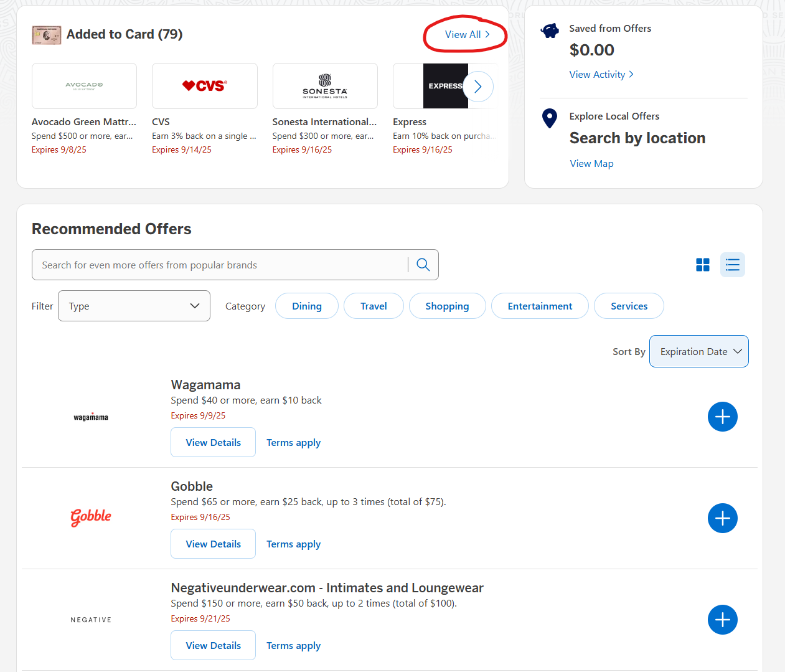The width and height of the screenshot is (785, 672).
Task: View Details for the Wagamama offer
Action: (x=213, y=442)
